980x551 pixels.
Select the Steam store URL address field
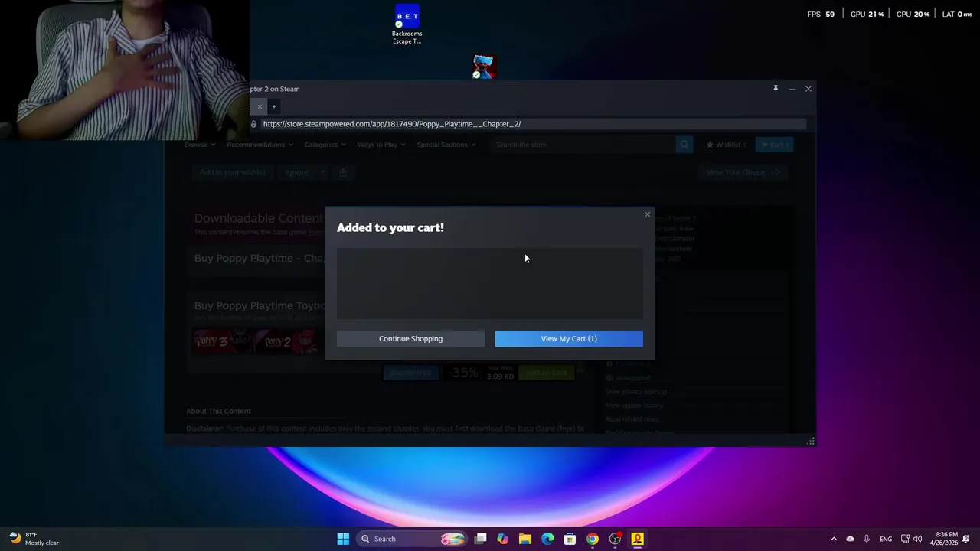tap(532, 124)
